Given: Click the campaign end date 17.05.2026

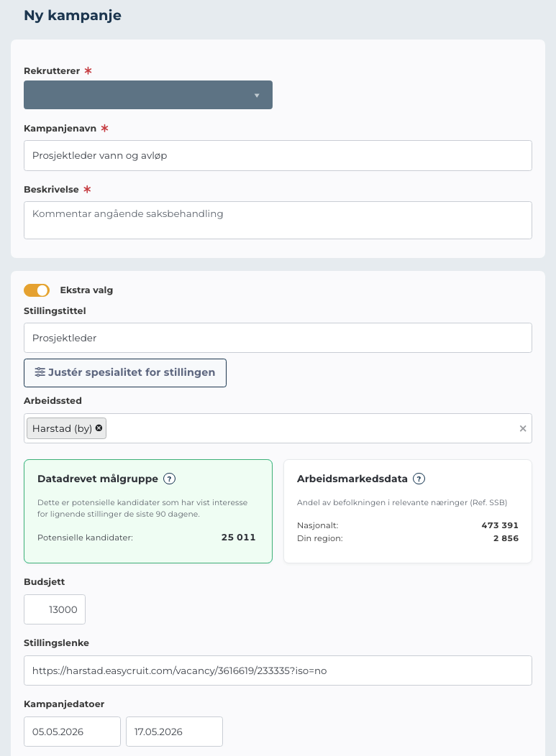Looking at the screenshot, I should click(x=174, y=731).
